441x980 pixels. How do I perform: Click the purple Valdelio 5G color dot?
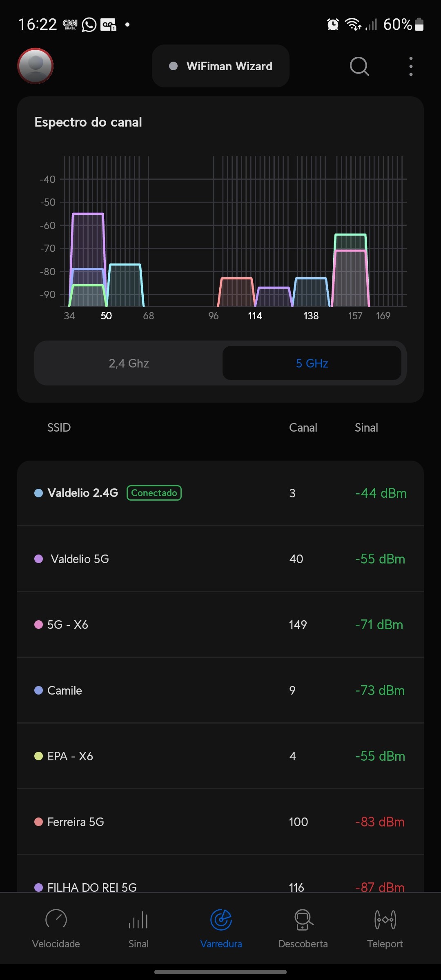[x=39, y=559]
